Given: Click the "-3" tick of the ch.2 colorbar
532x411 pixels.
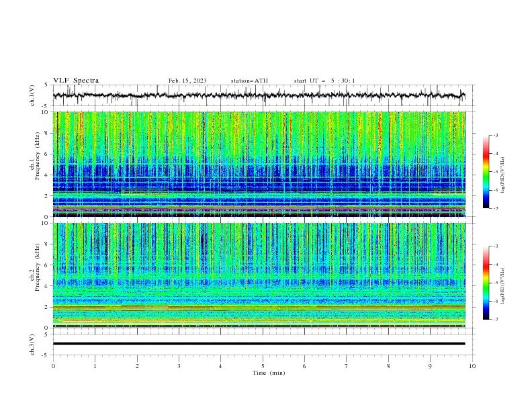Looking at the screenshot, I should tap(495, 246).
